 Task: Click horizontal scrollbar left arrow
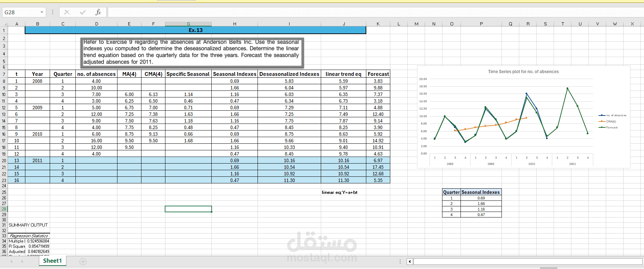pyautogui.click(x=410, y=261)
